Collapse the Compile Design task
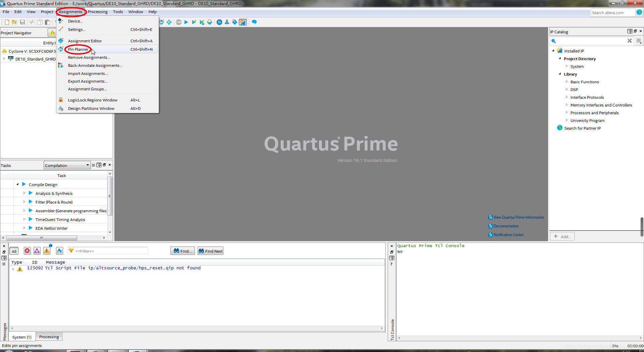The image size is (644, 352). (17, 184)
